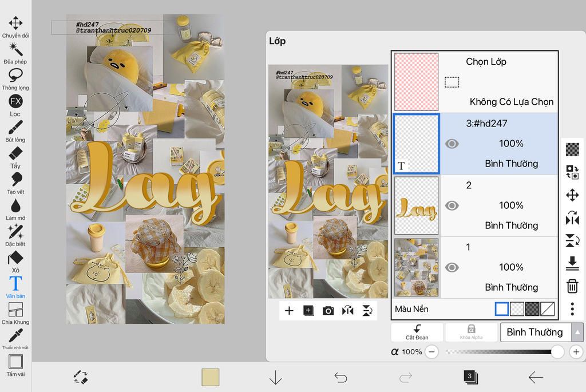The height and width of the screenshot is (392, 586).
Task: Select the Tạo vết smudge tool
Action: pos(15,184)
